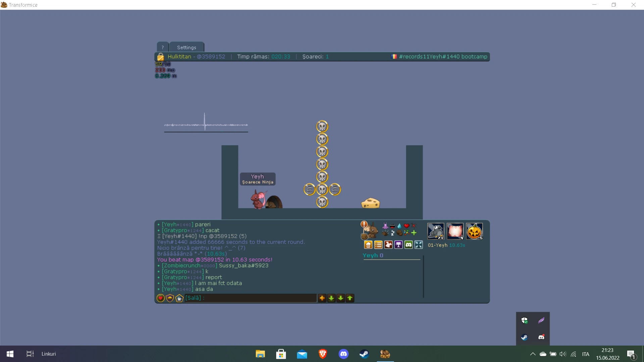Use the brown clapping paws emote

tap(385, 233)
